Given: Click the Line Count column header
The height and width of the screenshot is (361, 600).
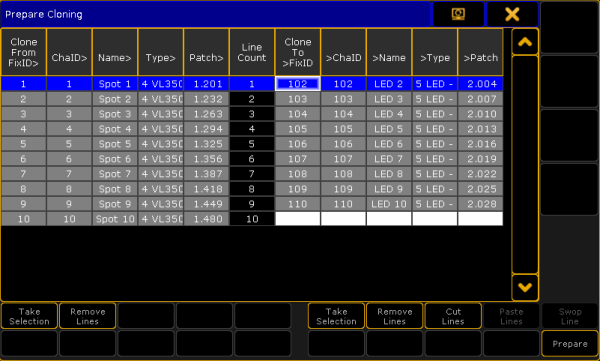Looking at the screenshot, I should [252, 52].
